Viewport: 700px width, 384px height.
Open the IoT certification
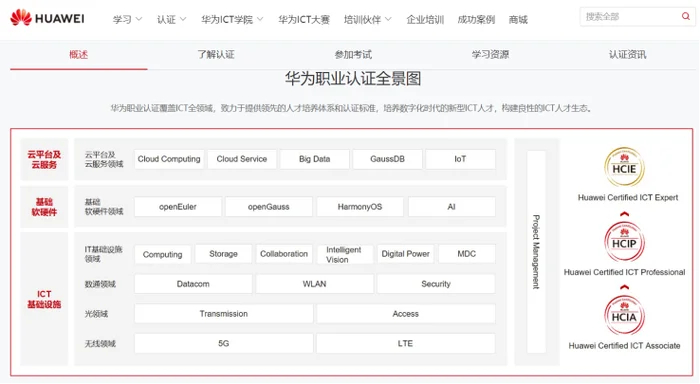(x=460, y=159)
